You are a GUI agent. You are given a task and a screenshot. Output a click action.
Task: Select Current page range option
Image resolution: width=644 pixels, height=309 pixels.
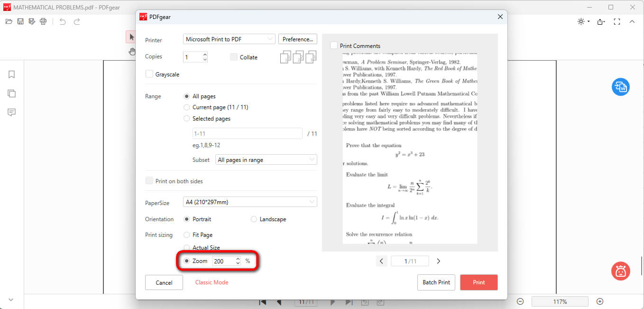187,107
